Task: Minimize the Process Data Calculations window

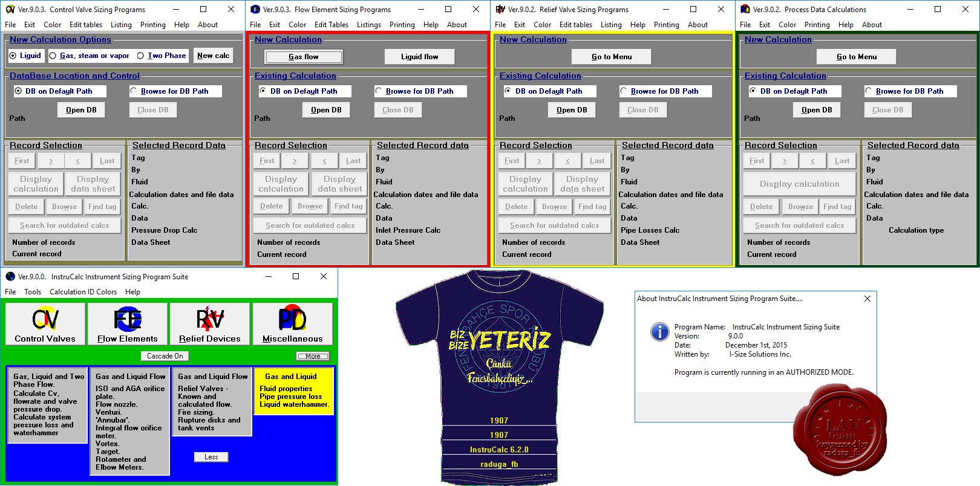Action: click(x=910, y=9)
